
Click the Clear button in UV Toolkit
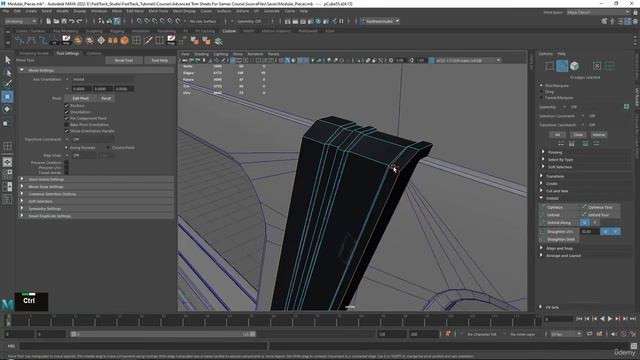point(578,135)
